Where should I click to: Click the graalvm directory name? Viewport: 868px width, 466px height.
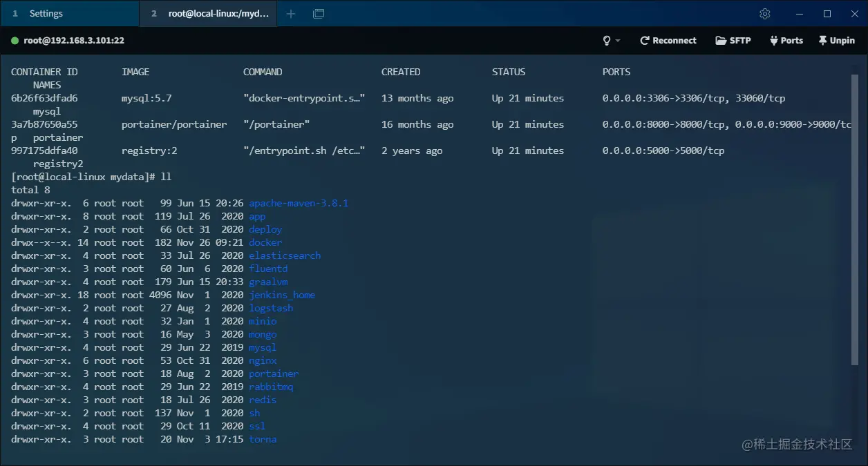pos(268,282)
